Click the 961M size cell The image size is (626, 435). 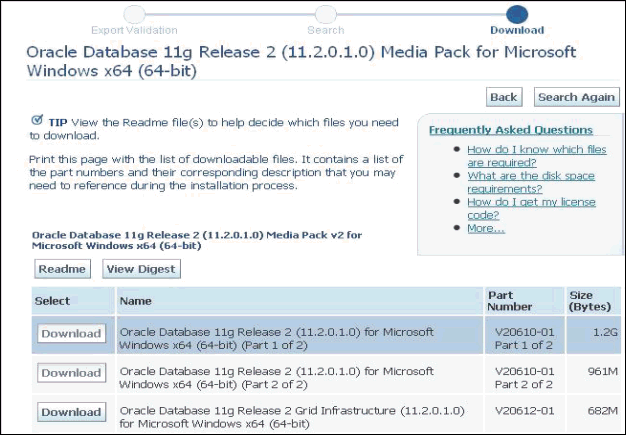[x=594, y=374]
